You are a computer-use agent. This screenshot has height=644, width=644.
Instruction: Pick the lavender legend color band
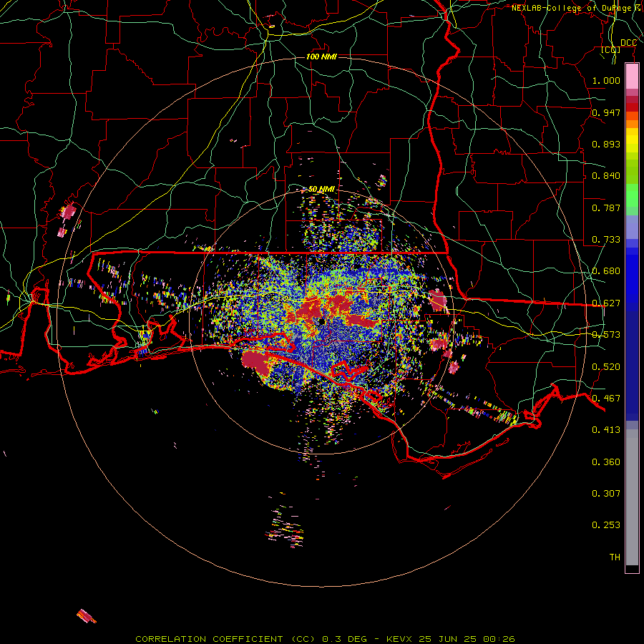tap(632, 227)
